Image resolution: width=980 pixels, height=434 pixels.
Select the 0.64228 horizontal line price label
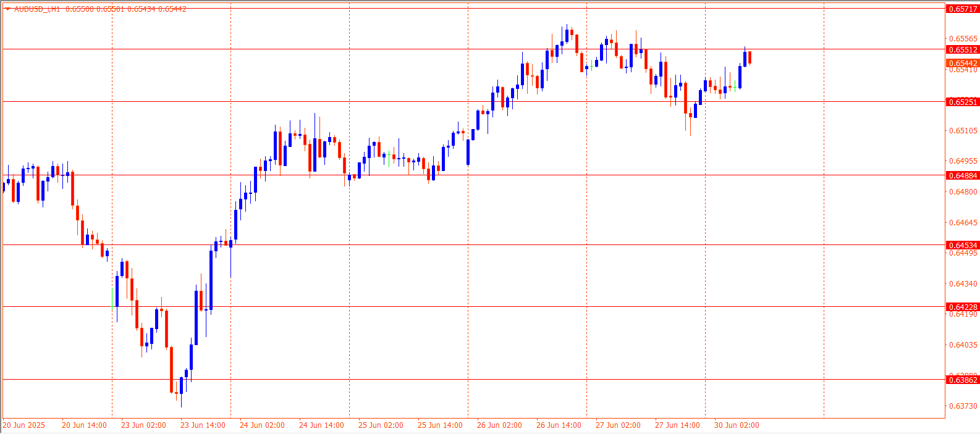[963, 307]
